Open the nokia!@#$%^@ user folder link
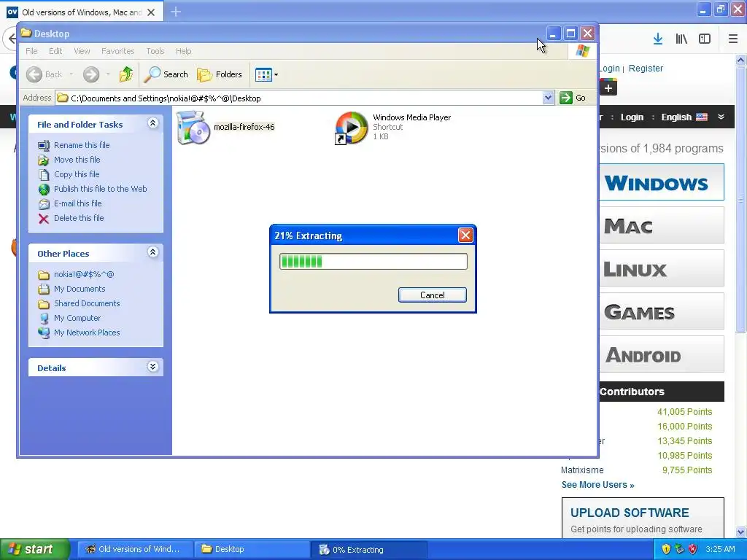The height and width of the screenshot is (560, 747). point(83,274)
